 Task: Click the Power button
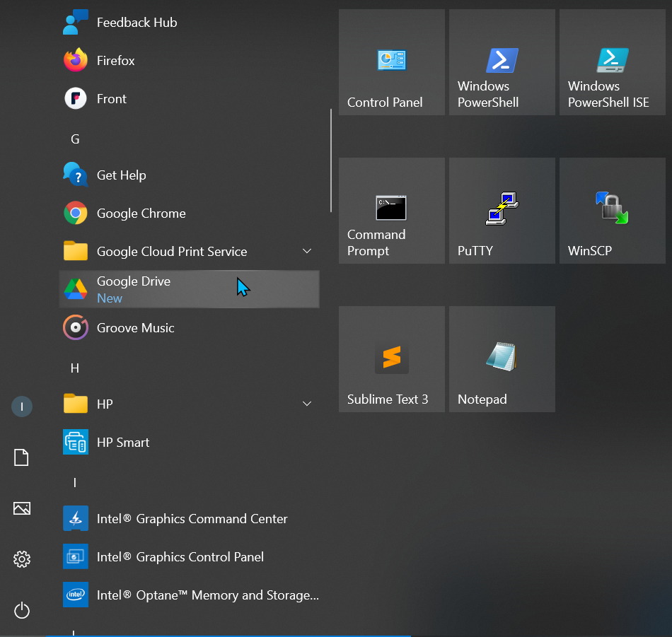tap(22, 610)
